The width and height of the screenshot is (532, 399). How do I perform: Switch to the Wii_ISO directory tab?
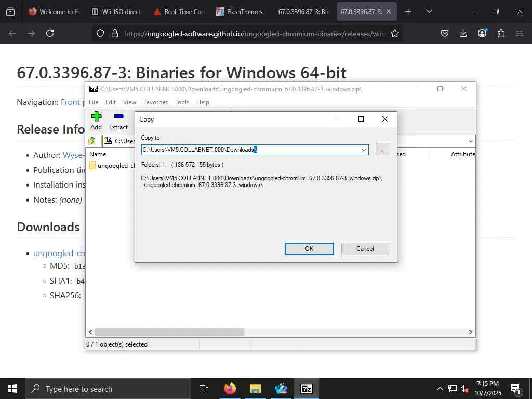coord(116,11)
